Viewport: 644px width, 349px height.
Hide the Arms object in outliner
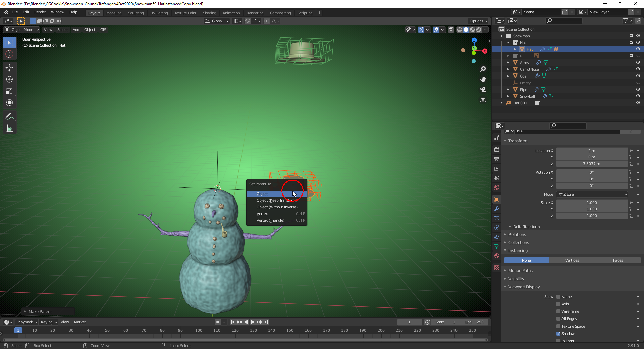[638, 62]
